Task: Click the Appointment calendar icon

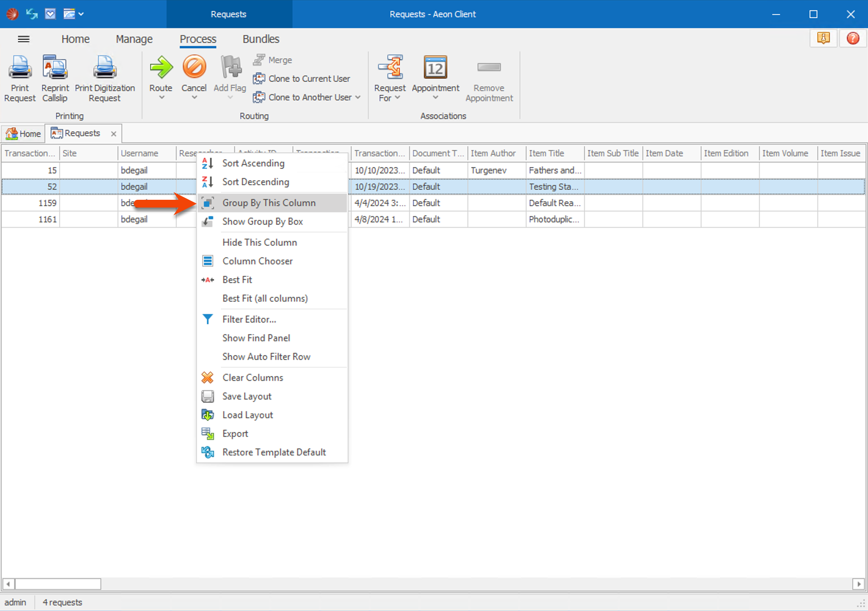Action: tap(435, 68)
